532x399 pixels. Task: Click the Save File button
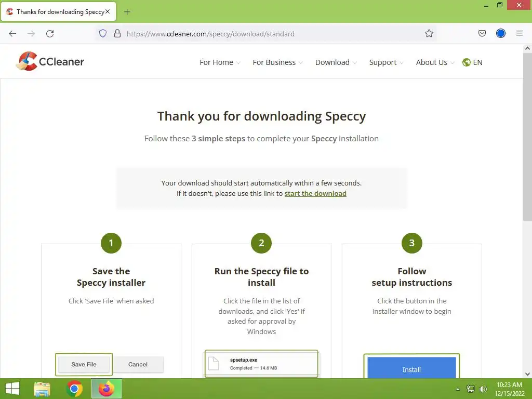click(84, 364)
